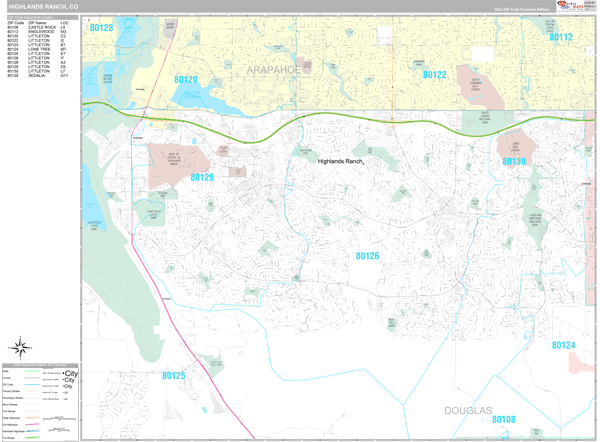This screenshot has width=600, height=442.
Task: Click the largest City legend sample
Action: [x=71, y=373]
